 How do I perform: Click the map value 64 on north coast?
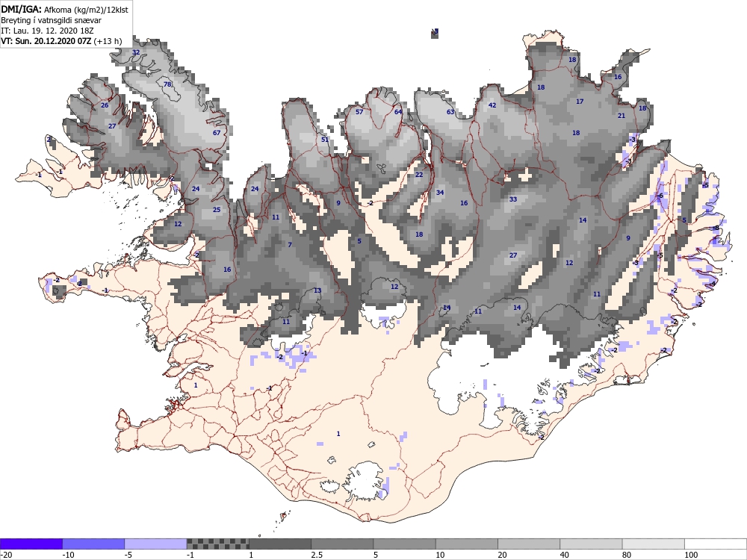pyautogui.click(x=398, y=112)
